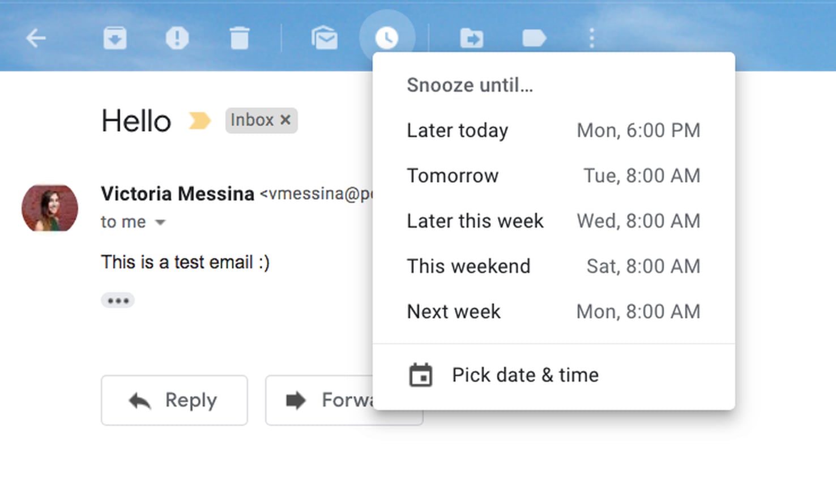Snooze until Tomorrow at 8:00 AM
The image size is (836, 504).
tap(552, 176)
